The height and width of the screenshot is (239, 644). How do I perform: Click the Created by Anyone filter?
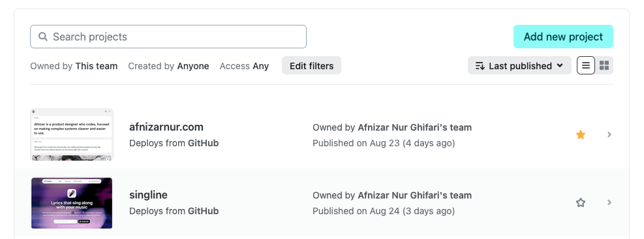(168, 66)
